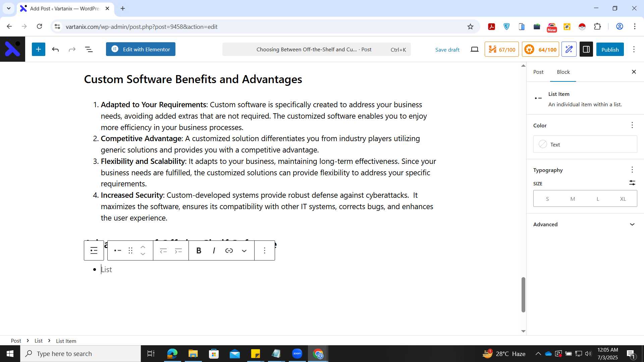
Task: Select font size S
Action: [547, 199]
